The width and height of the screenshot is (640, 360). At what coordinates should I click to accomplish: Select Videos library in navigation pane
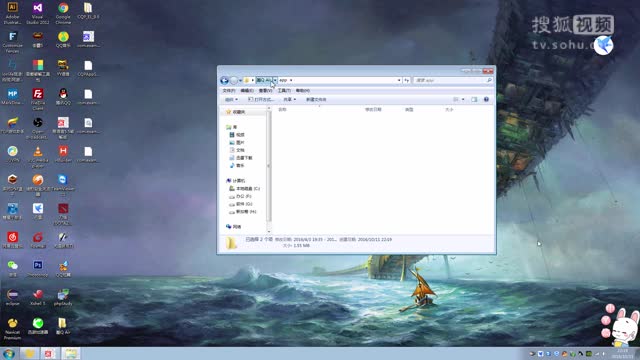[x=237, y=135]
